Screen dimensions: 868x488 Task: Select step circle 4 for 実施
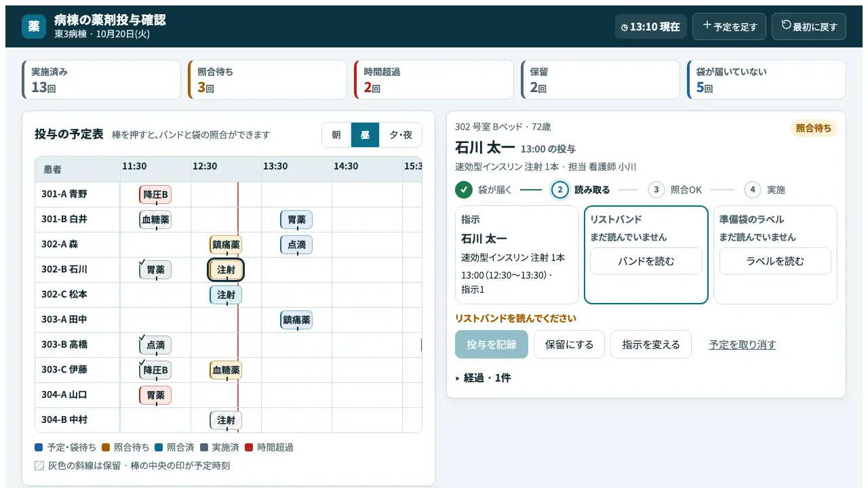coord(753,190)
